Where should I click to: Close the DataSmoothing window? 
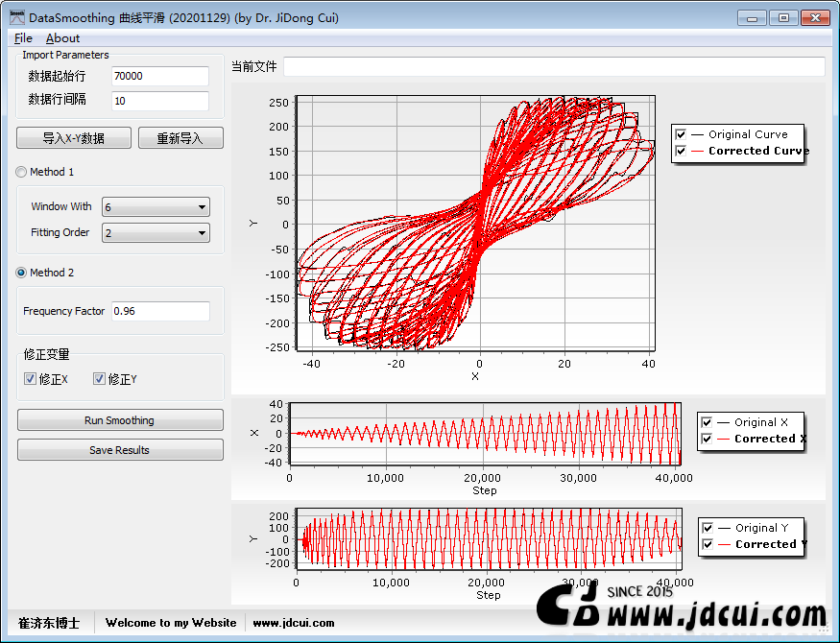coord(815,18)
